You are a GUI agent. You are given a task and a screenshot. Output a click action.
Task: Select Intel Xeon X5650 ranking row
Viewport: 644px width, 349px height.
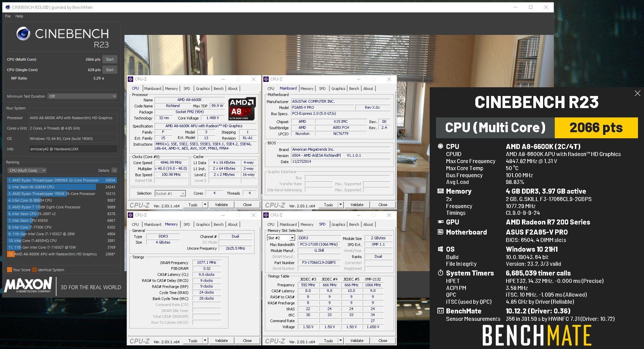[62, 220]
